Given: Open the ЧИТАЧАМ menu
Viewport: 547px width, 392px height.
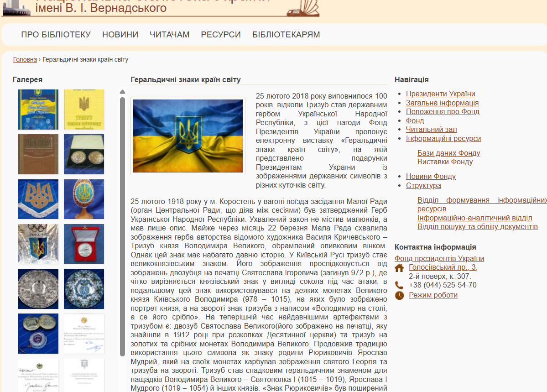Looking at the screenshot, I should tap(169, 35).
